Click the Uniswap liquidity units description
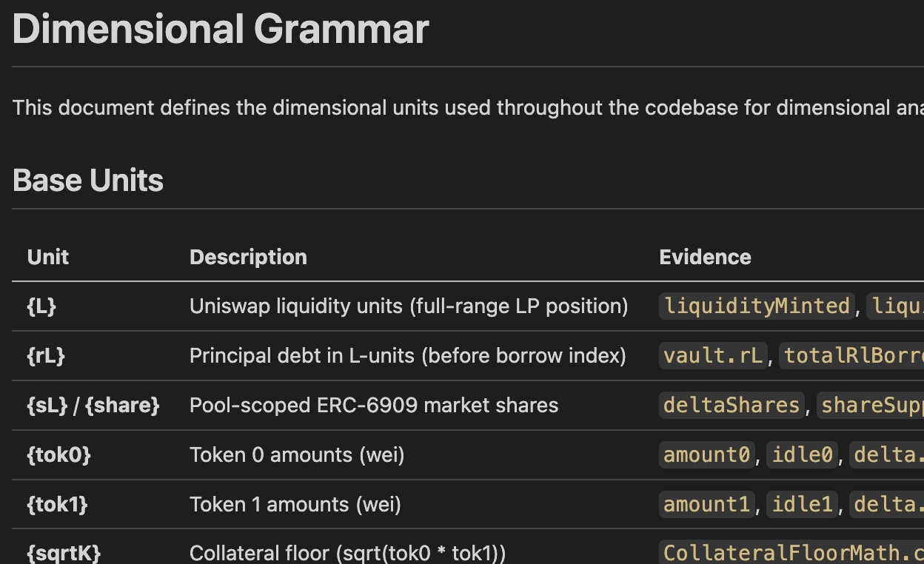The image size is (924, 564). 409,306
